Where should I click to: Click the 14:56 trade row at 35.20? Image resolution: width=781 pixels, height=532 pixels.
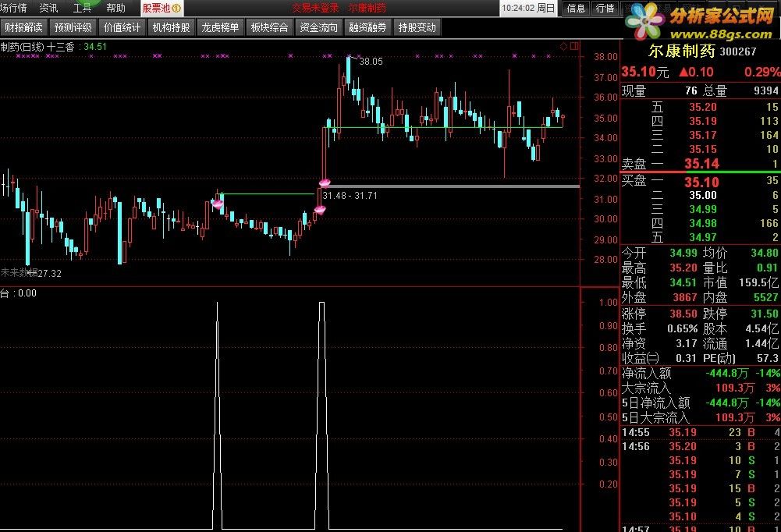coord(701,446)
